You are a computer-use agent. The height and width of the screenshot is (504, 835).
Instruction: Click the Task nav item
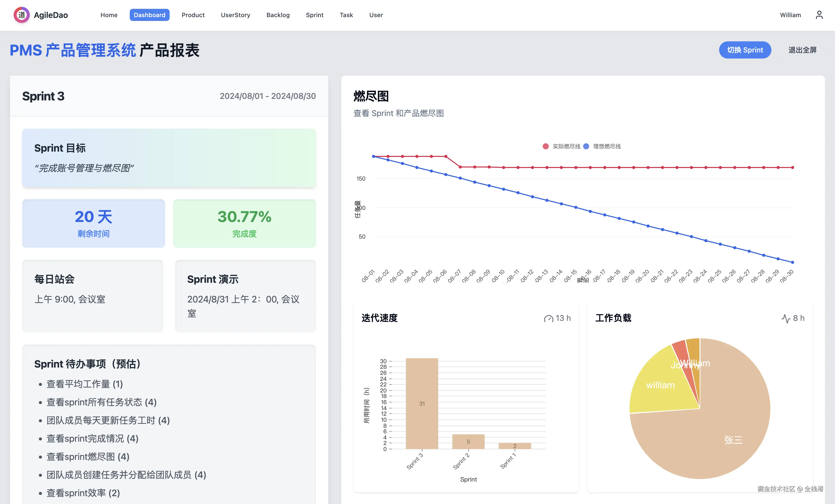click(346, 15)
